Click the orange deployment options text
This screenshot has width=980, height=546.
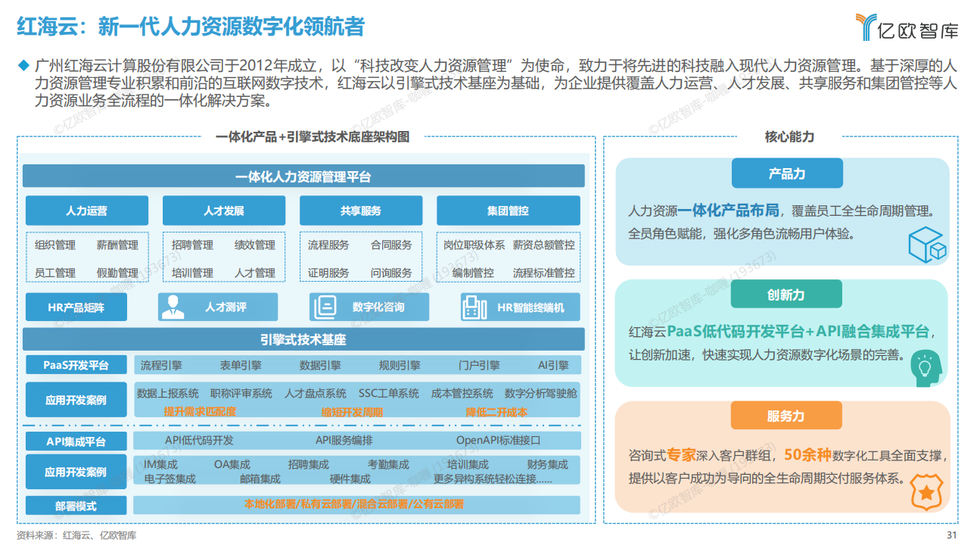353,504
